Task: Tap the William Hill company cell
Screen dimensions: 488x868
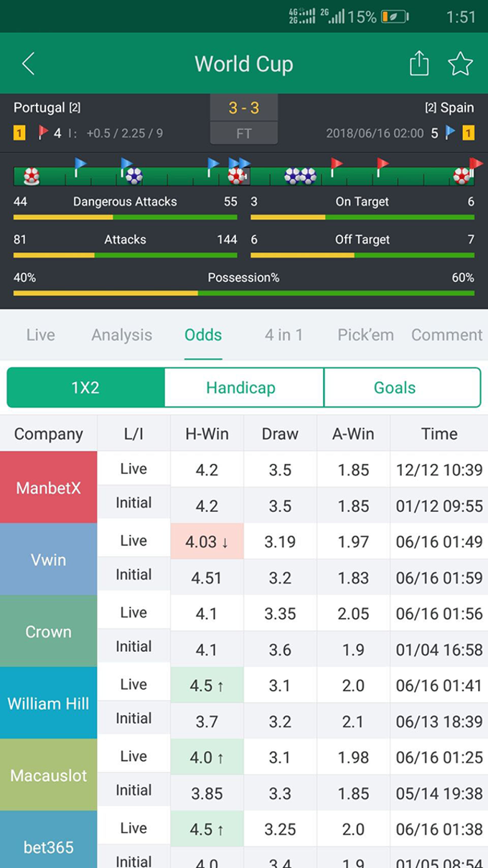Action: coord(49,703)
